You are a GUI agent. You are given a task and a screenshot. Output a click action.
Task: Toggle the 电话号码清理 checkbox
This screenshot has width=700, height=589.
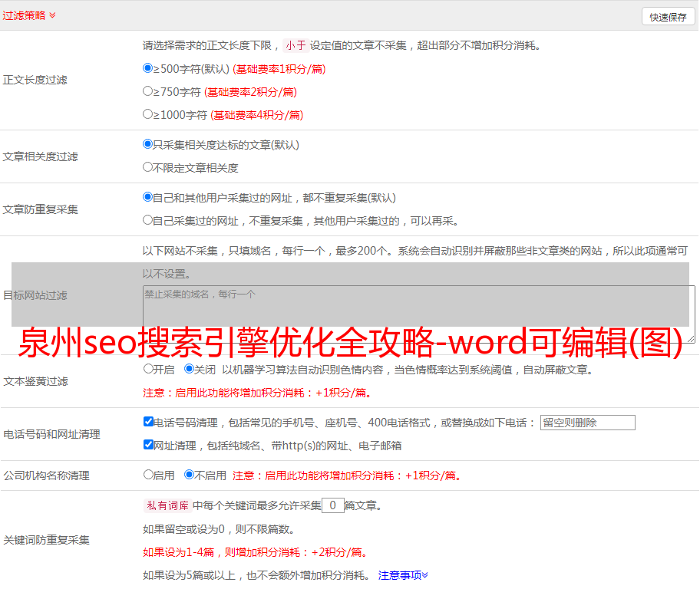pos(148,422)
